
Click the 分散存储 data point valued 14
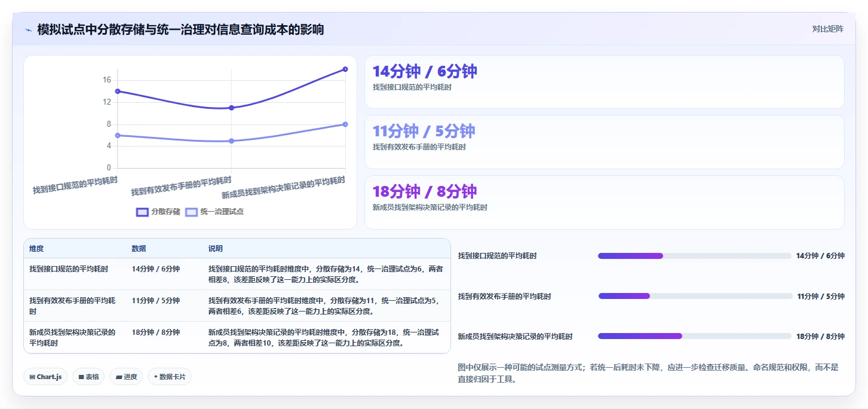pyautogui.click(x=118, y=91)
